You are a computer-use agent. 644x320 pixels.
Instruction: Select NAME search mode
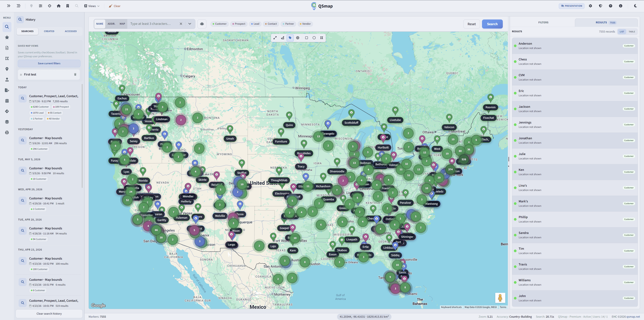(100, 24)
